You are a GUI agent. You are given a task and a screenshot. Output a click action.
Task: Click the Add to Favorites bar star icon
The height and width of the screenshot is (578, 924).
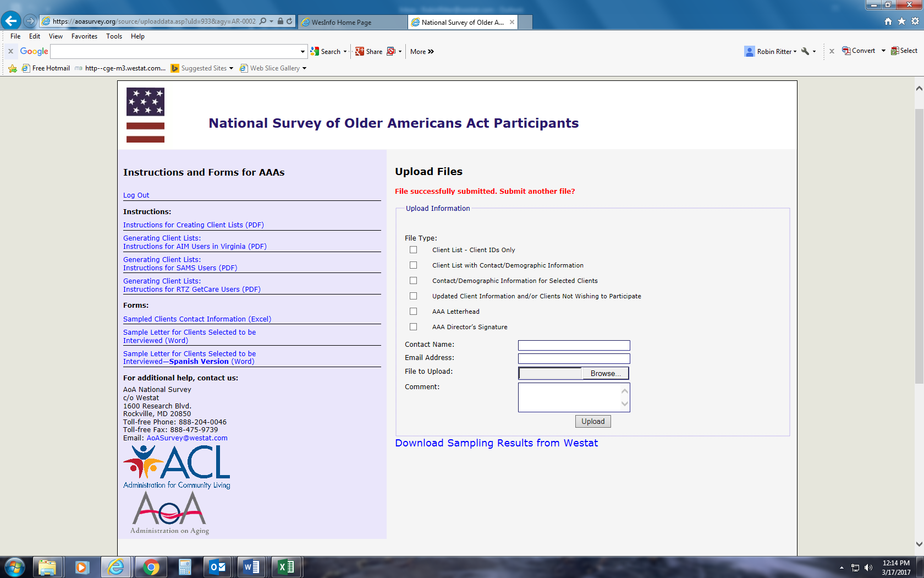coord(13,68)
